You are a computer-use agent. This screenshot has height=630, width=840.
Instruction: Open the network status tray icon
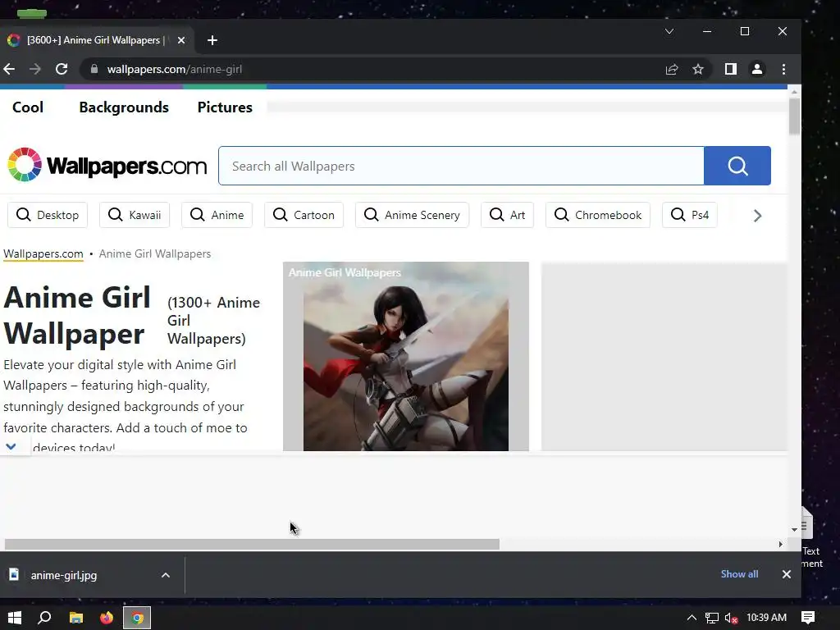pos(711,618)
